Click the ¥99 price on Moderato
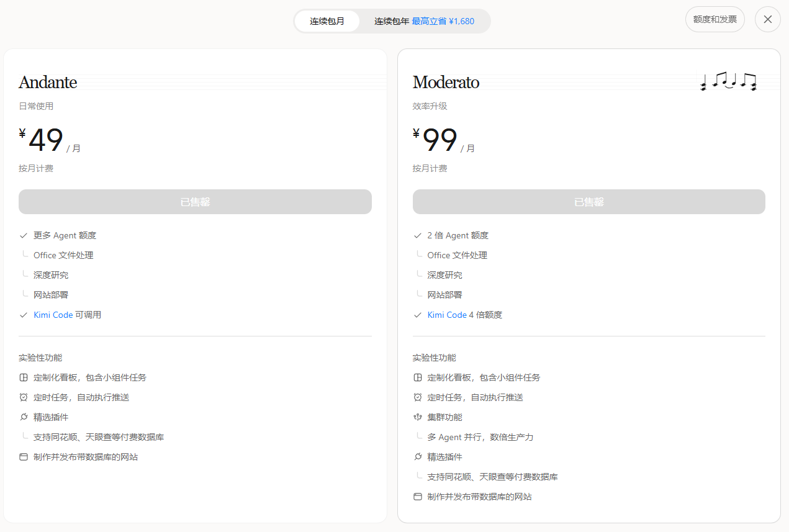 tap(435, 141)
